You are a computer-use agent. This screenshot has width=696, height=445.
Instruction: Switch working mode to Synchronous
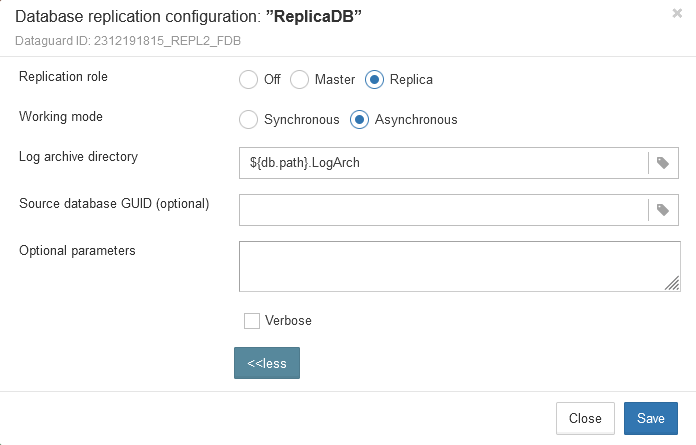pos(248,119)
